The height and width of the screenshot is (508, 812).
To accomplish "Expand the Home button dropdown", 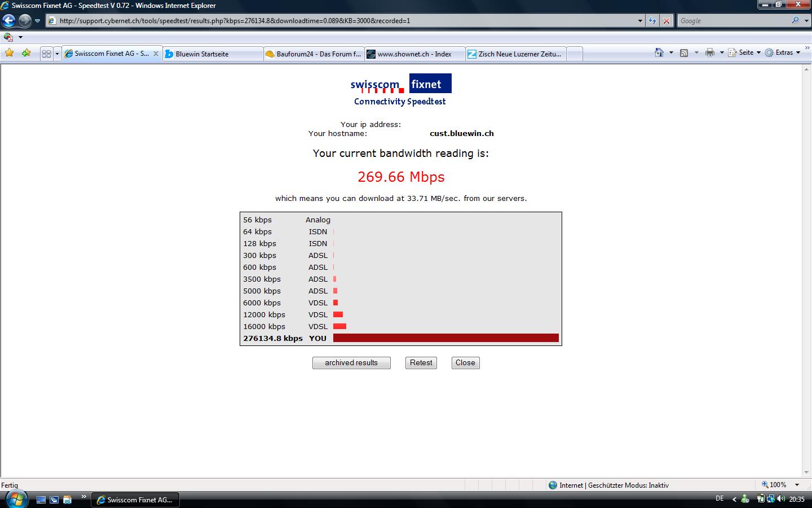I will pos(671,52).
